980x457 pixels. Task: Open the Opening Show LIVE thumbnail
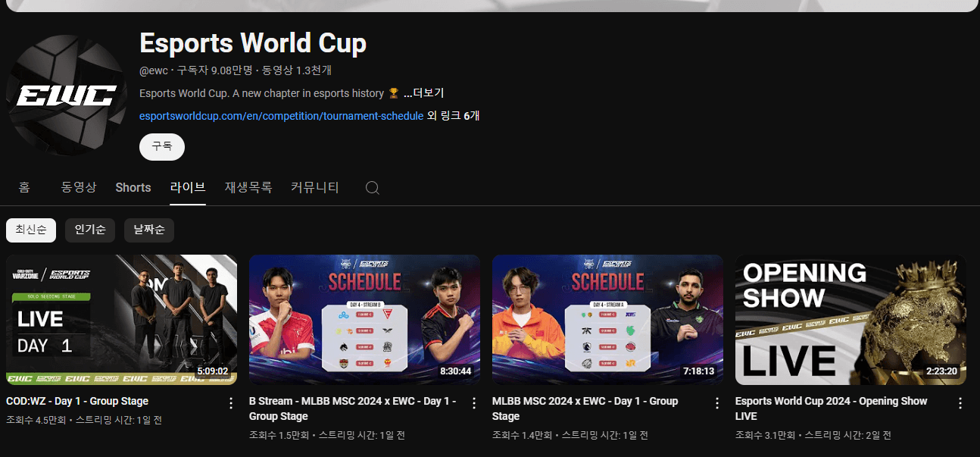850,320
